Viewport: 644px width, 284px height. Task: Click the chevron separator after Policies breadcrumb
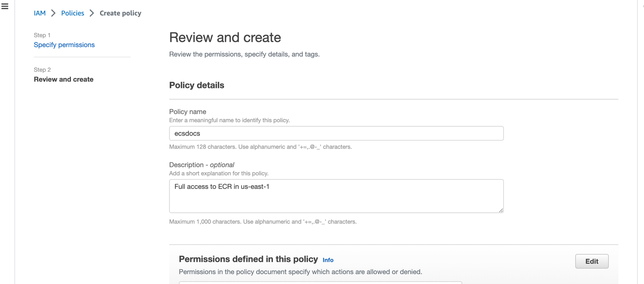[x=91, y=13]
